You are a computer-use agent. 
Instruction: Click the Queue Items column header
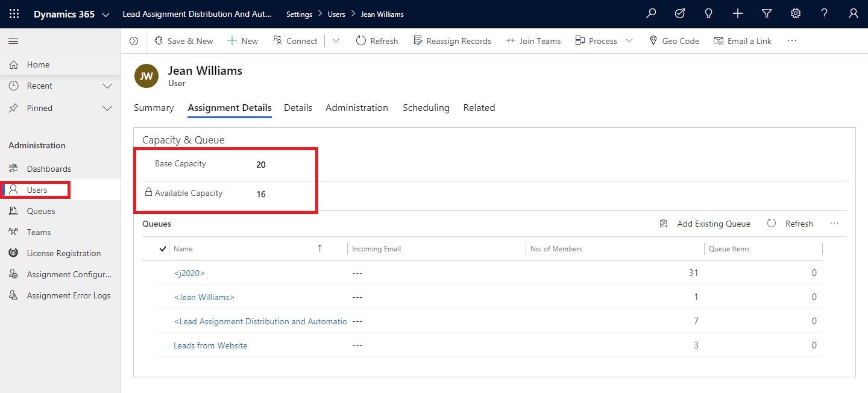point(729,248)
